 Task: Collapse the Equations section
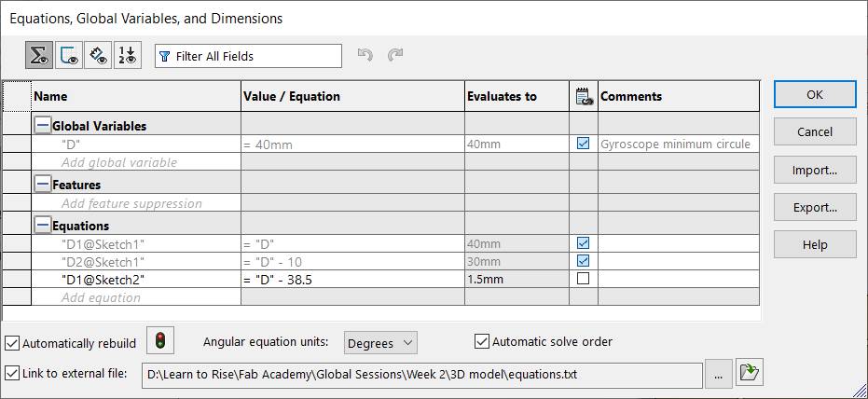(x=42, y=226)
